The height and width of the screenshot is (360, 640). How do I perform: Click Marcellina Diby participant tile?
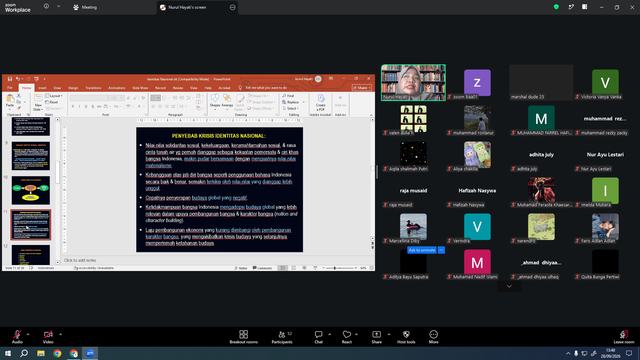tap(413, 227)
